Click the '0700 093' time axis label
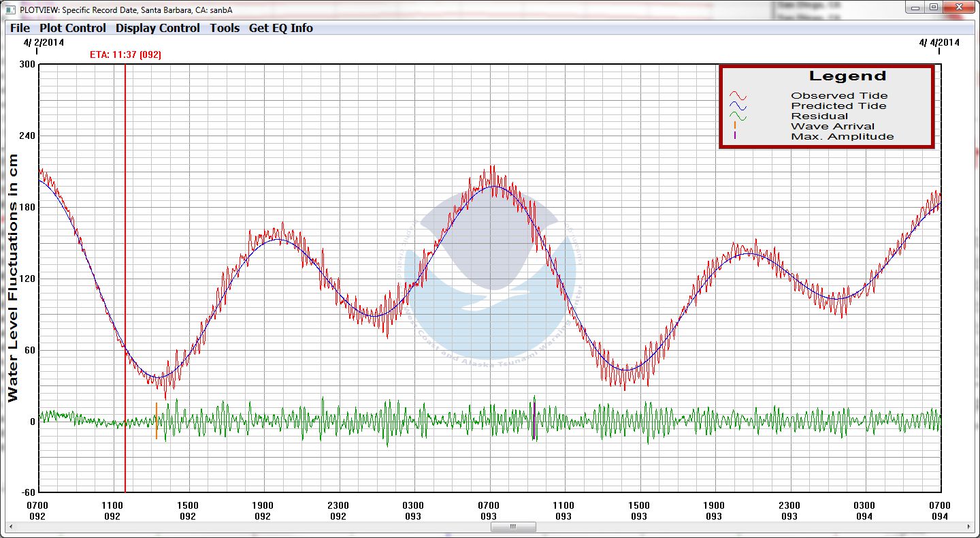 [x=489, y=511]
